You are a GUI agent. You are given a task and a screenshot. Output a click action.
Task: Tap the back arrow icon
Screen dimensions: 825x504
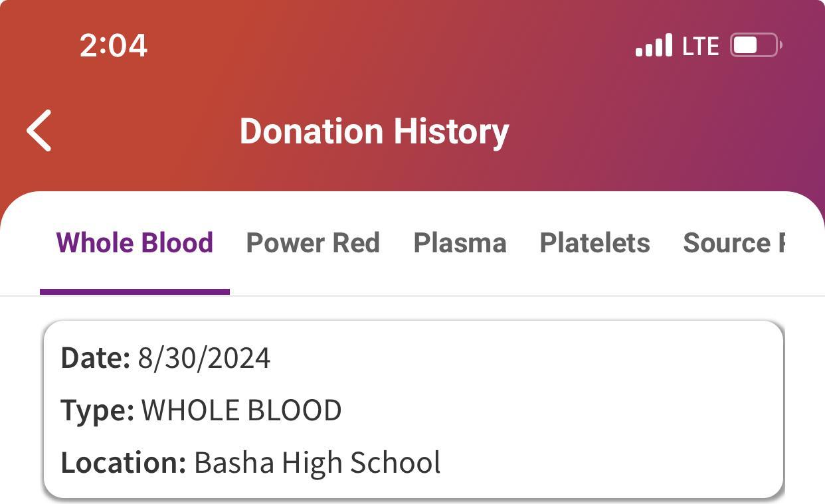[39, 131]
